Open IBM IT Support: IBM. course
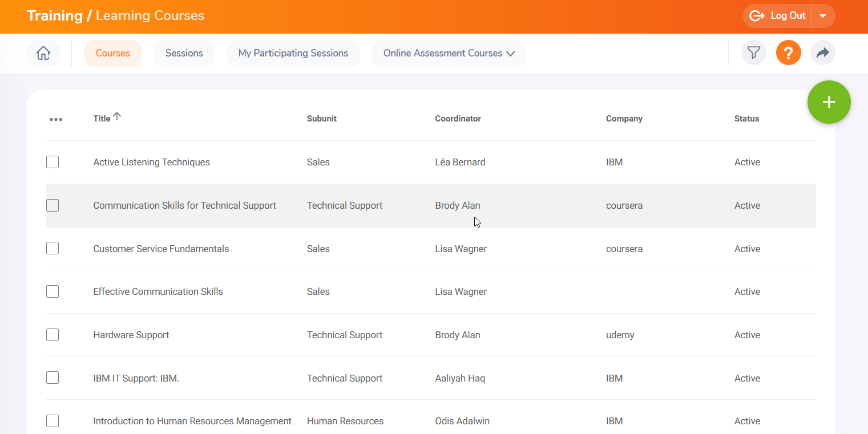The height and width of the screenshot is (434, 868). click(x=136, y=378)
